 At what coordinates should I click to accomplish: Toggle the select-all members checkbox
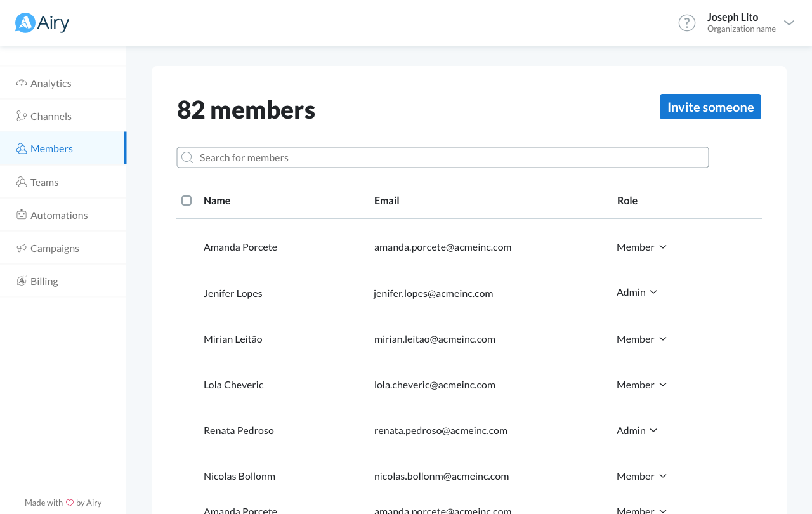tap(187, 201)
